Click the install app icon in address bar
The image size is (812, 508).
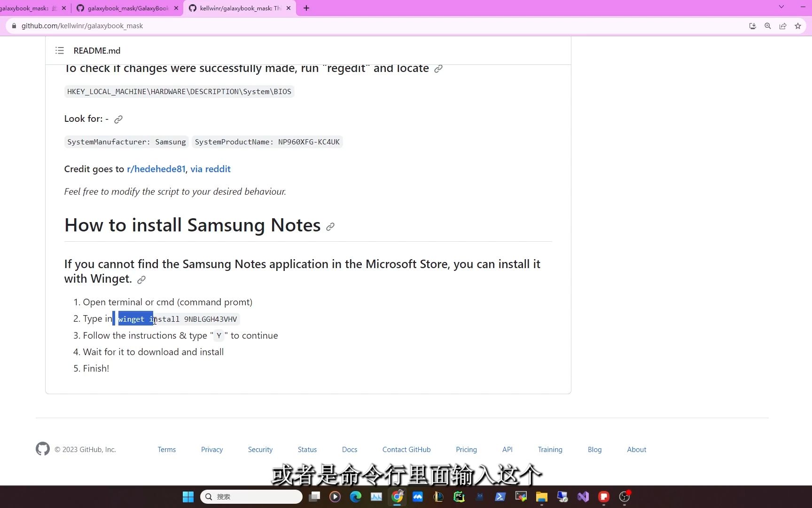click(x=753, y=26)
